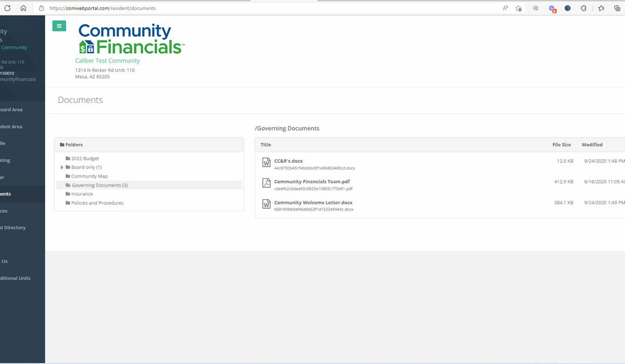The height and width of the screenshot is (364, 625).
Task: Click the Word icon beside CC&R's.docx
Action: click(x=266, y=162)
